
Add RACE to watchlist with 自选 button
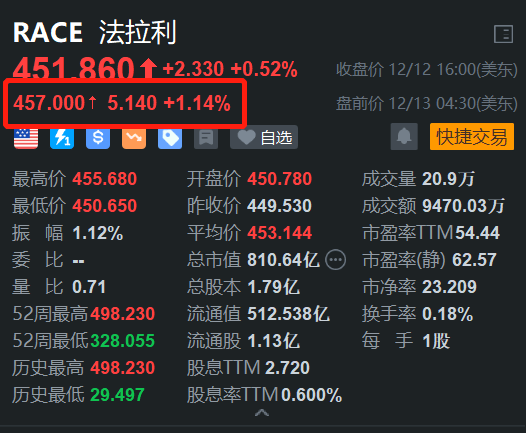(x=264, y=137)
